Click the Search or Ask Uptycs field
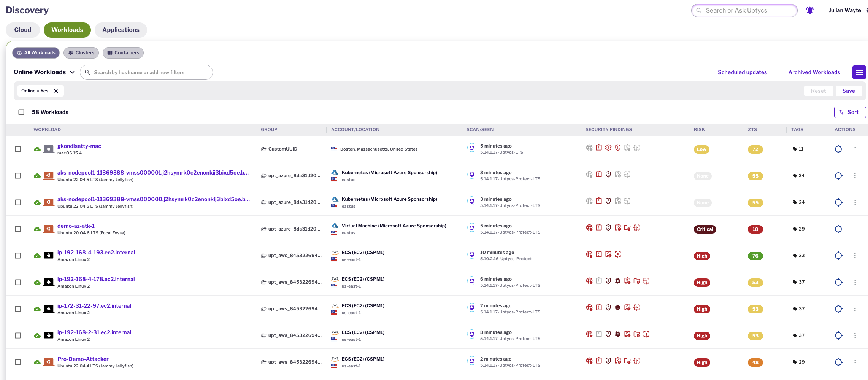Image resolution: width=868 pixels, height=380 pixels. (x=744, y=10)
